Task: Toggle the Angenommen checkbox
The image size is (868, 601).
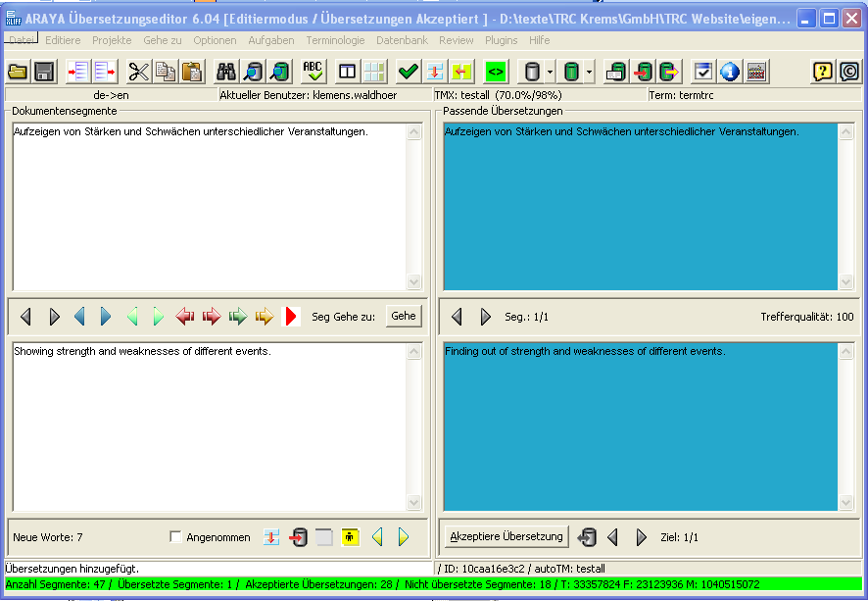Action: 176,537
